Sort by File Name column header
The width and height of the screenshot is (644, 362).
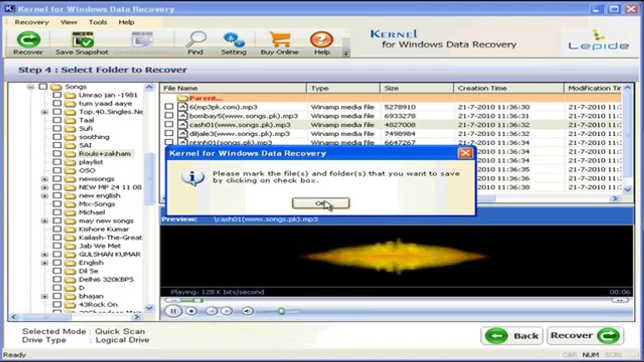(x=233, y=88)
